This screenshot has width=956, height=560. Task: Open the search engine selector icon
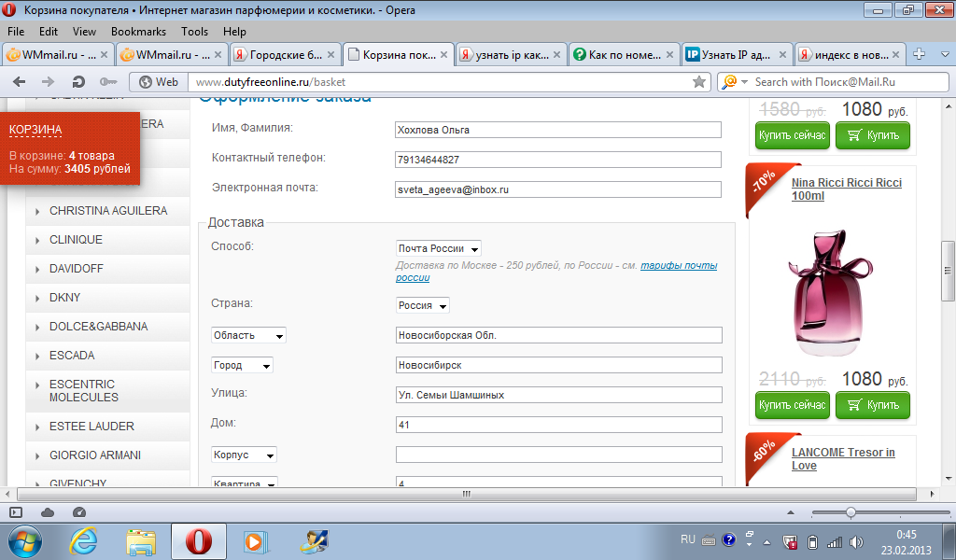coord(734,81)
